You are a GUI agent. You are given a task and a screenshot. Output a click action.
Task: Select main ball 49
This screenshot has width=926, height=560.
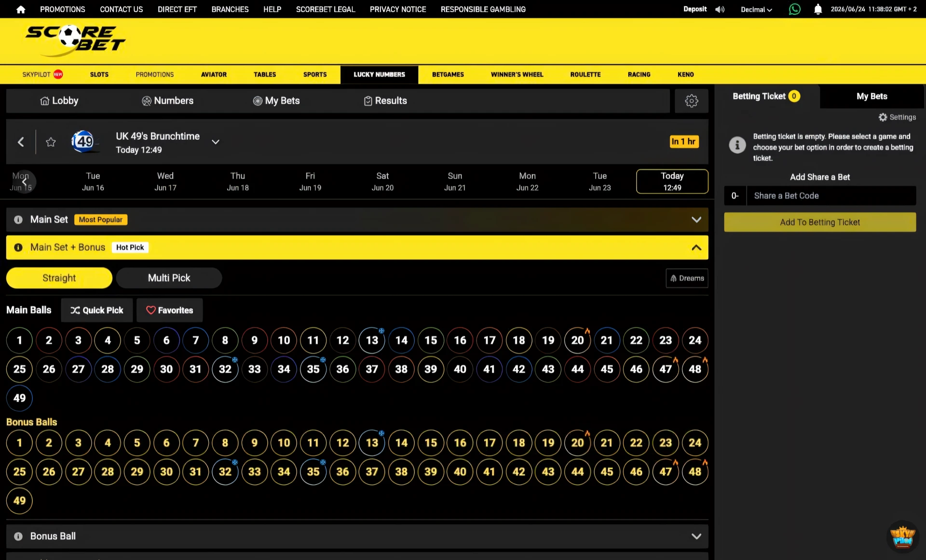[x=19, y=398]
